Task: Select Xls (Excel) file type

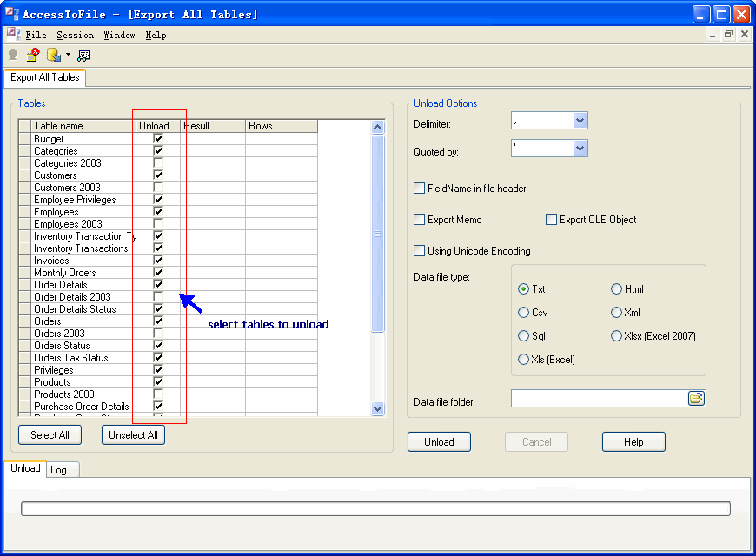Action: pyautogui.click(x=523, y=360)
